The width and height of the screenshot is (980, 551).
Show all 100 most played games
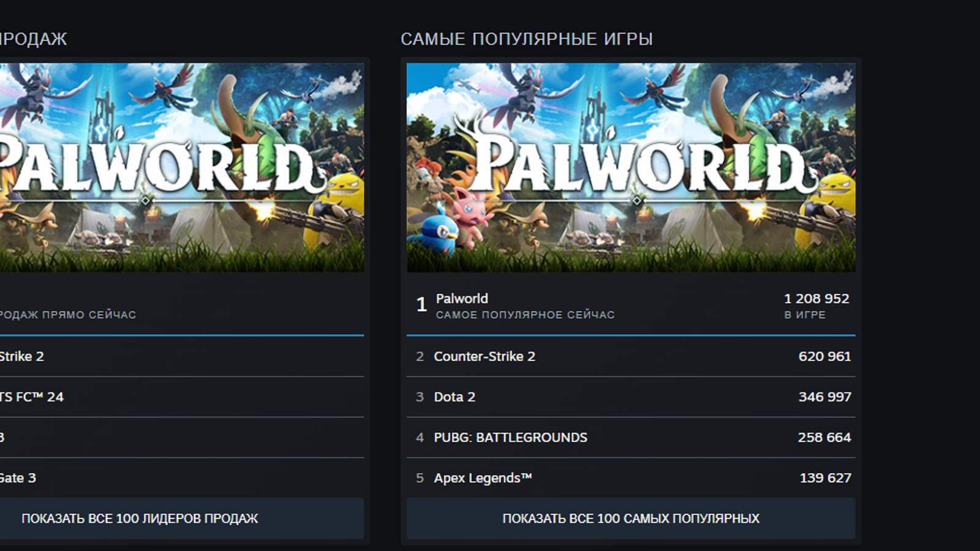pyautogui.click(x=631, y=519)
